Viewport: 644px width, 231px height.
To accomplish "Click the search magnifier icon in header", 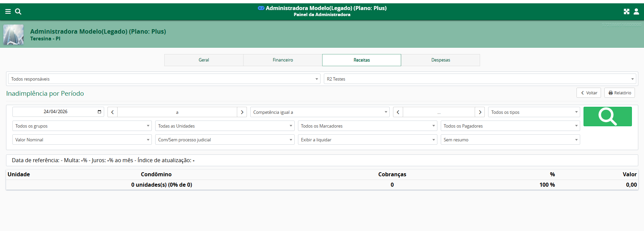I will point(18,11).
